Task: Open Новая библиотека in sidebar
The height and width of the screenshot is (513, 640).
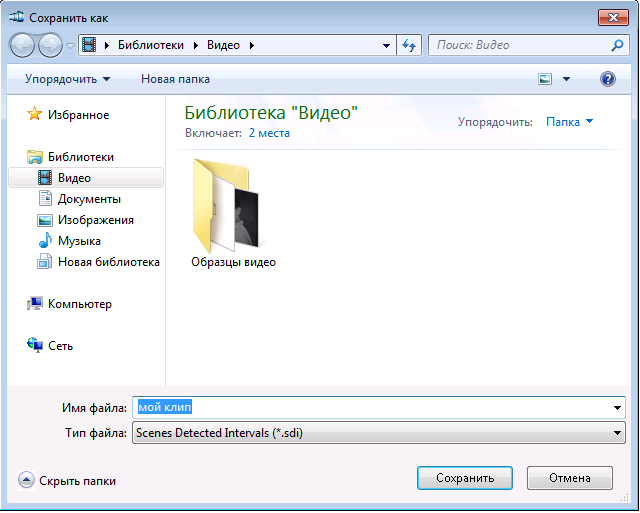Action: point(109,262)
